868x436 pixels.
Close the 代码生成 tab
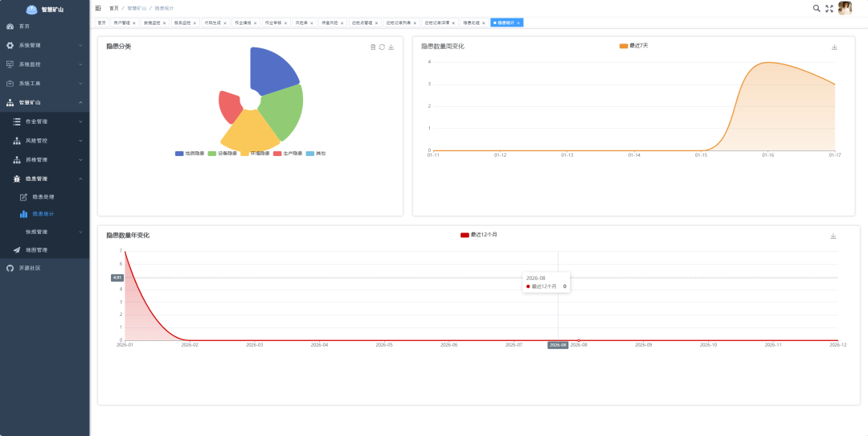[x=225, y=23]
